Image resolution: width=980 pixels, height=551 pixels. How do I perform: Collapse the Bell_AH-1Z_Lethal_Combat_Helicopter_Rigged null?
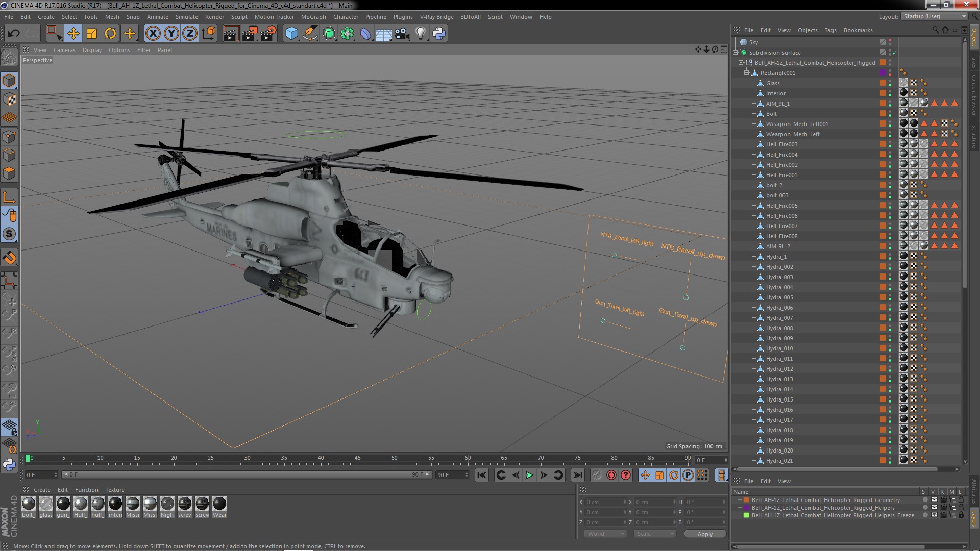coord(741,63)
